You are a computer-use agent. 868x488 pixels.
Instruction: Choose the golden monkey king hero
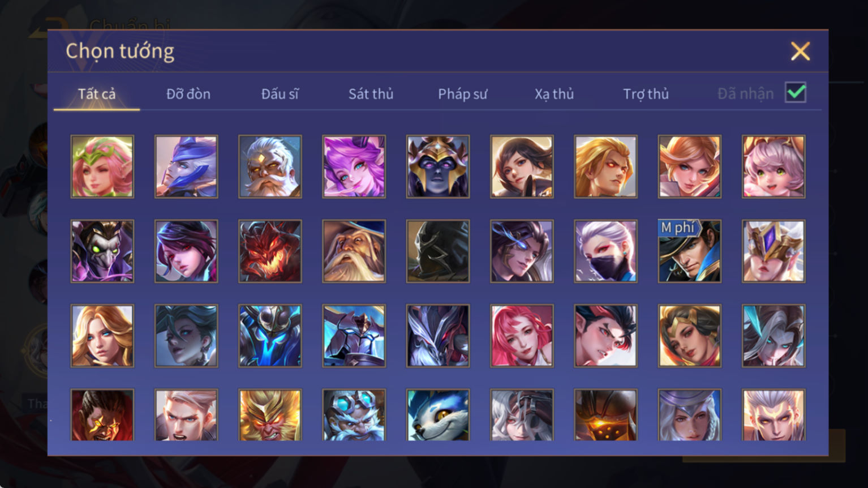pyautogui.click(x=270, y=415)
